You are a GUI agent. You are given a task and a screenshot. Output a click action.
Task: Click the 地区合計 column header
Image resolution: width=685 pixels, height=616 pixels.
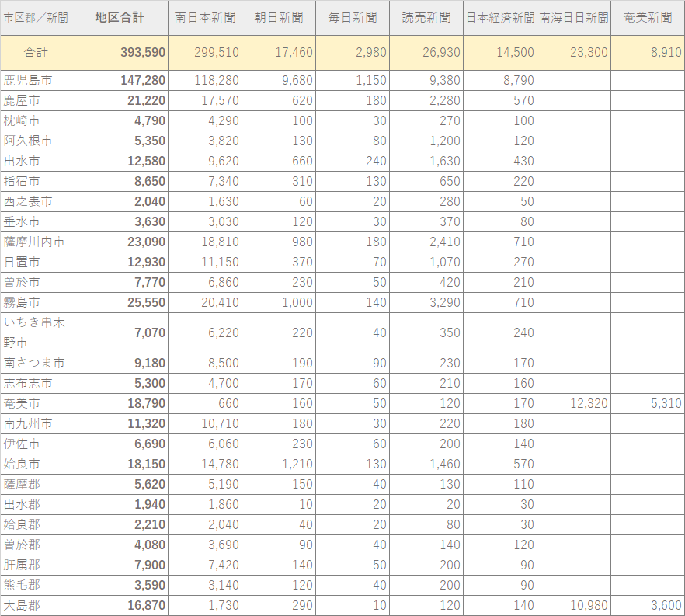(x=120, y=17)
